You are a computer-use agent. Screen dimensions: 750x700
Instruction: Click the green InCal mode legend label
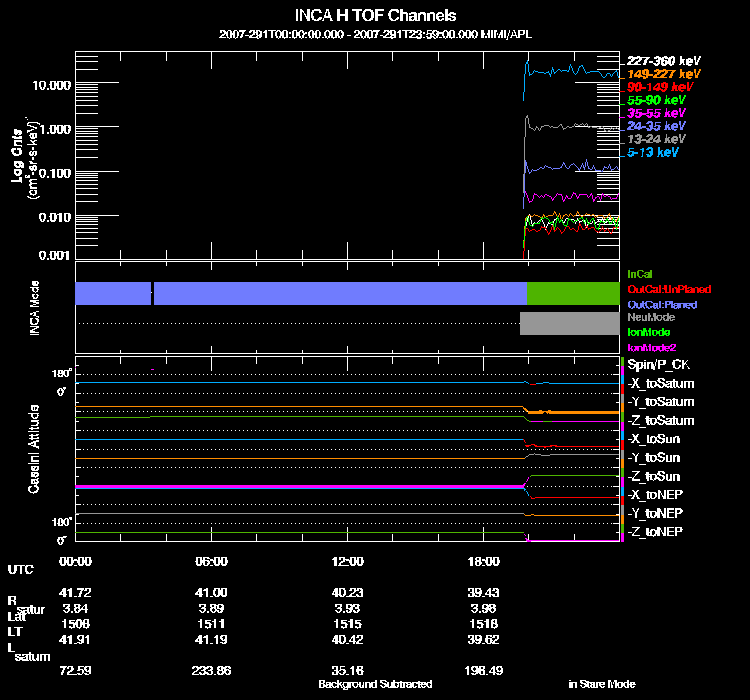pyautogui.click(x=641, y=273)
